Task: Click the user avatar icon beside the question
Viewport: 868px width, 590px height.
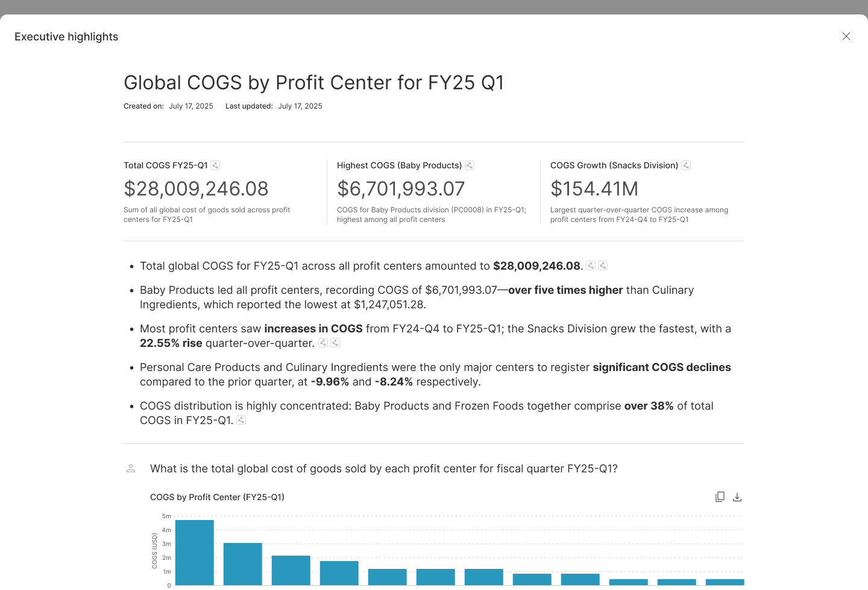Action: coord(131,468)
